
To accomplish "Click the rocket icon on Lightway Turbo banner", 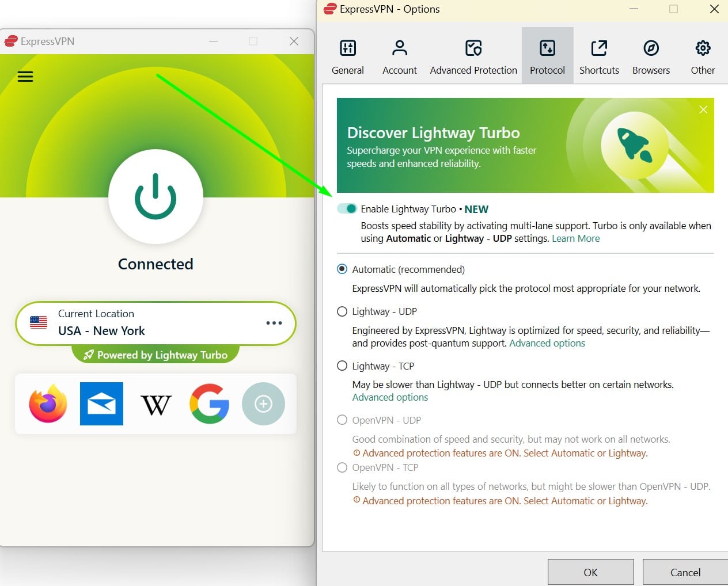I will tap(634, 144).
